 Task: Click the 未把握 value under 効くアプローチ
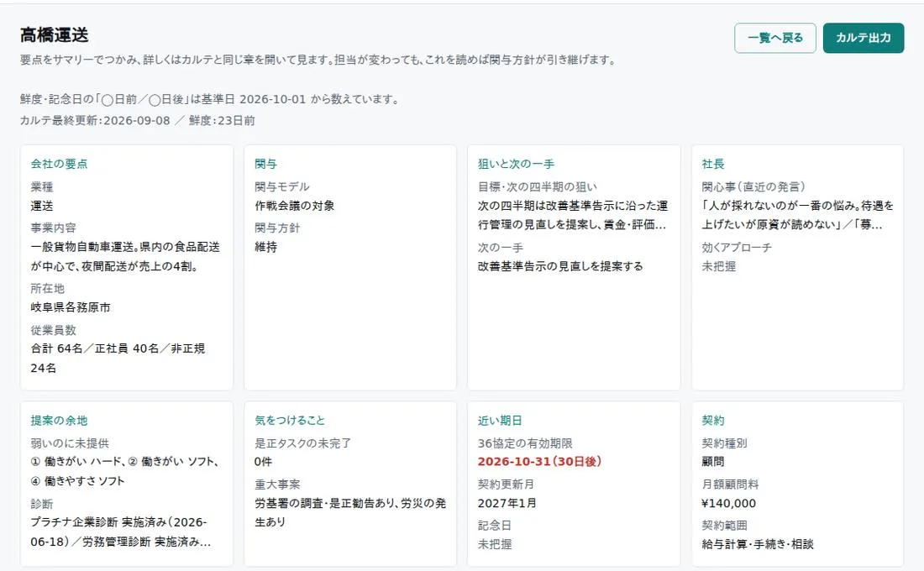click(x=719, y=266)
